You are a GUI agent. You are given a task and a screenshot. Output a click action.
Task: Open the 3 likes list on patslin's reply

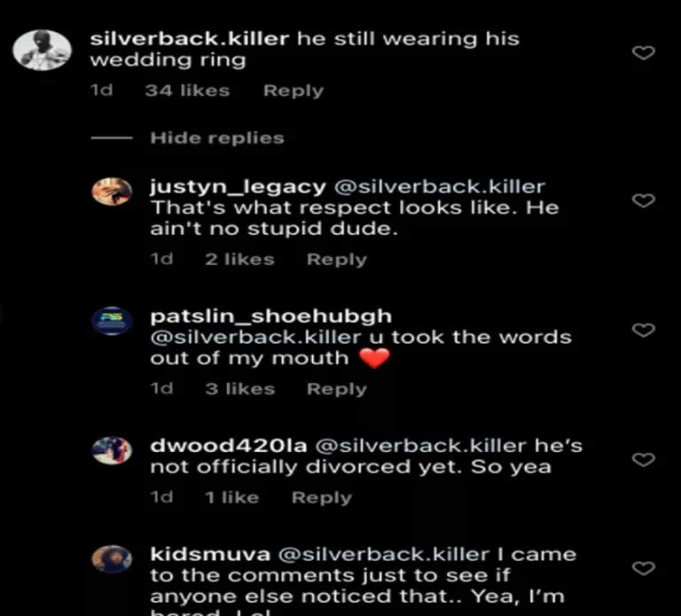[240, 388]
